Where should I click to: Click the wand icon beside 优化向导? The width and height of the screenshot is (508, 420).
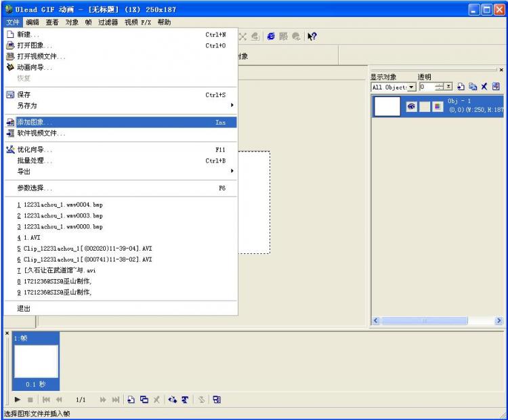(10, 150)
